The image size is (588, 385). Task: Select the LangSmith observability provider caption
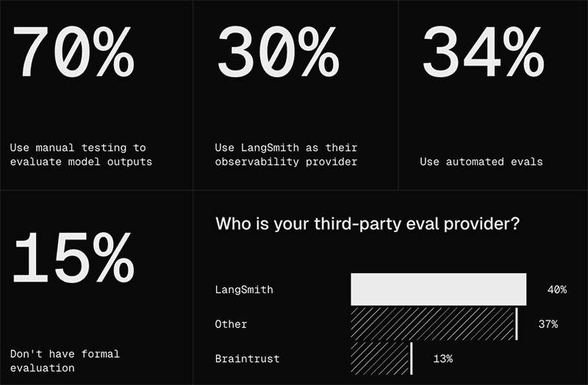coord(286,154)
